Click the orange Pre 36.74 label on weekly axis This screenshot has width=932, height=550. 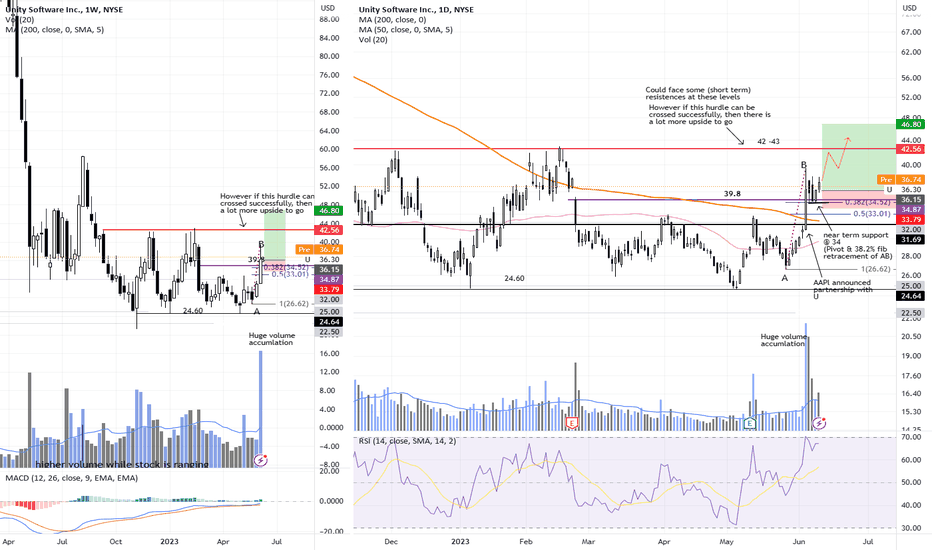pos(319,250)
